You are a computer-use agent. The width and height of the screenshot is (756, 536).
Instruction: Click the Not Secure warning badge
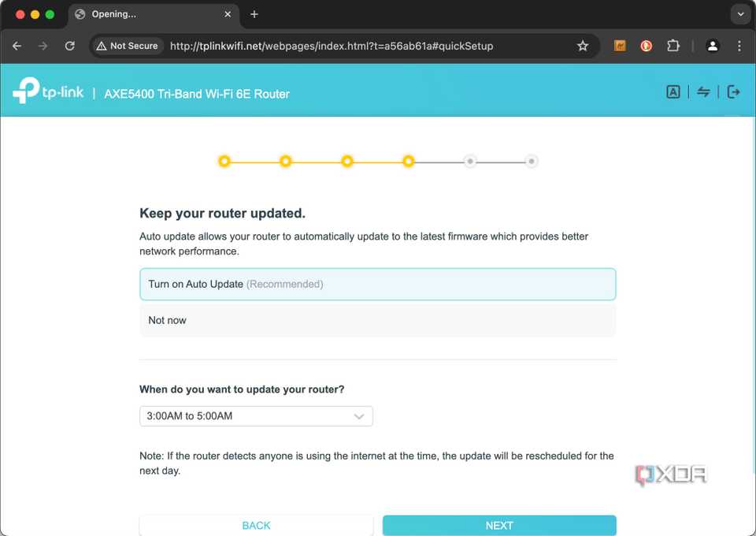coord(128,46)
